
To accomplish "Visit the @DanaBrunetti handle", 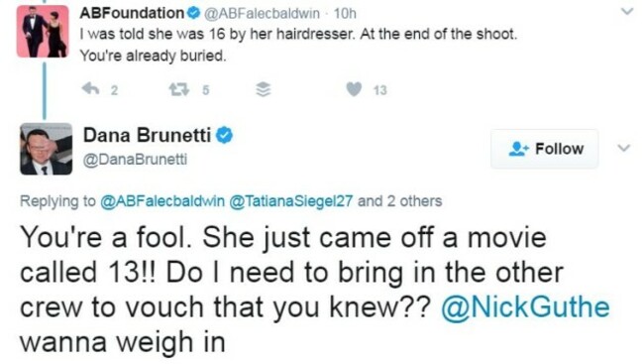I will pos(135,159).
